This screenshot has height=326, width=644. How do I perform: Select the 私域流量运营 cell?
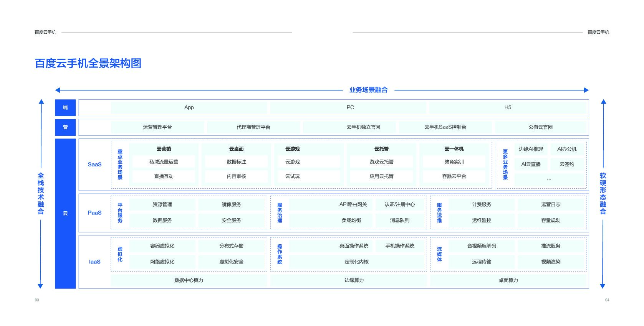click(164, 162)
